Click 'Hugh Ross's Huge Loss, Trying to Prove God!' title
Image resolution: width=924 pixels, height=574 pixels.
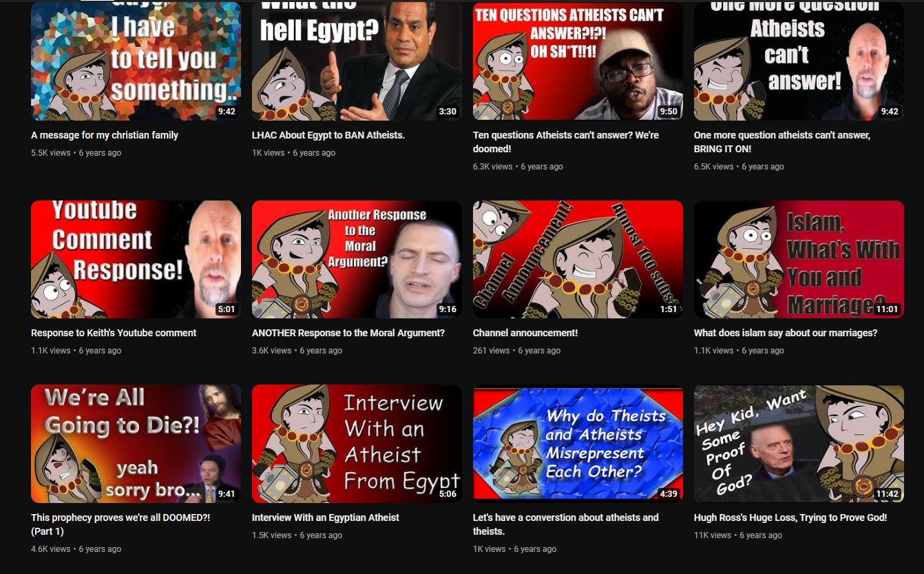point(790,517)
